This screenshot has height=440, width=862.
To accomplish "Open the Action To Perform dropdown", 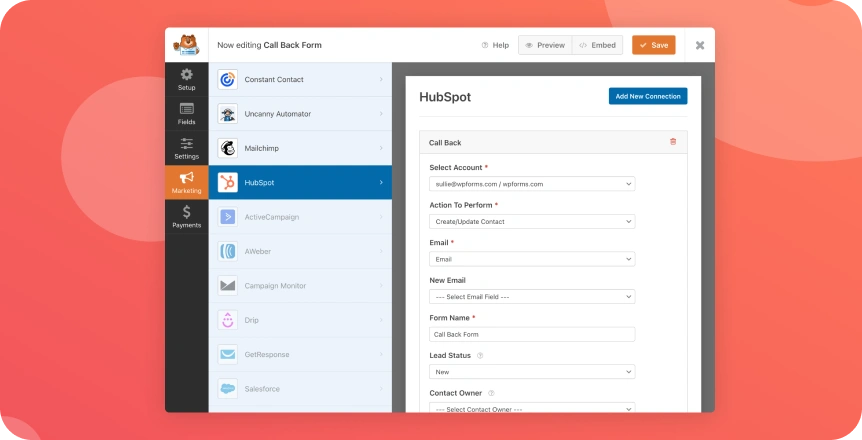I will point(532,222).
